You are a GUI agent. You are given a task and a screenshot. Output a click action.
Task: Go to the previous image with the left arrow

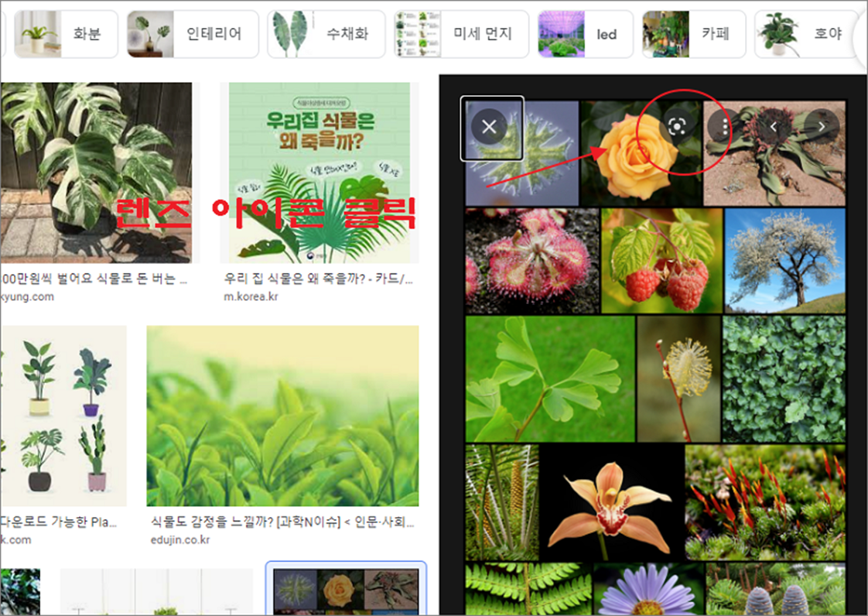774,127
